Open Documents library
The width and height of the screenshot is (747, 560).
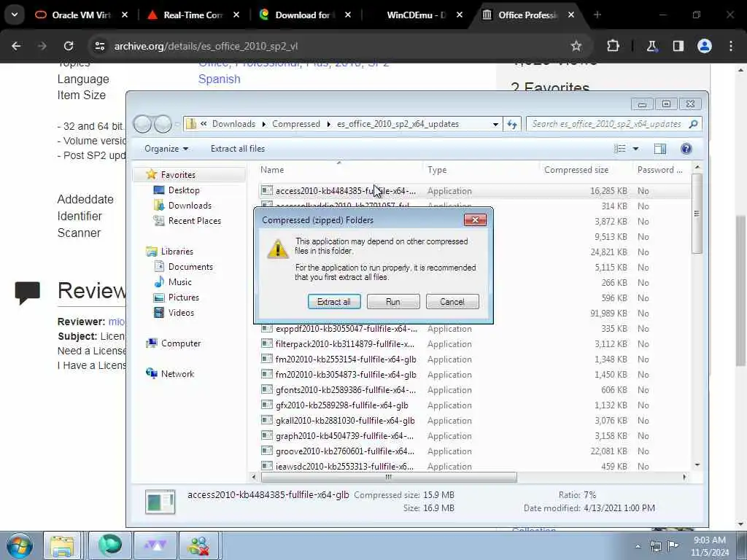click(190, 267)
